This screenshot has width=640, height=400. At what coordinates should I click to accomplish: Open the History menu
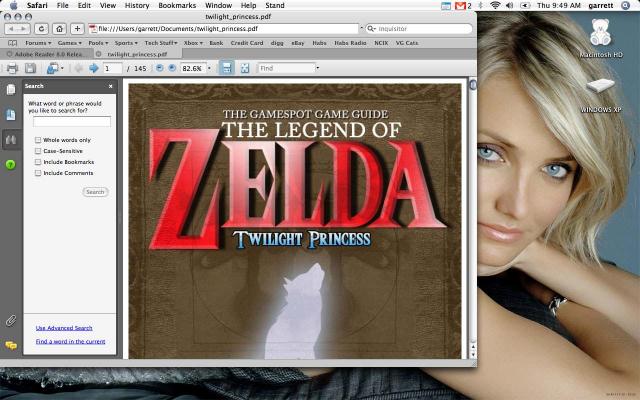137,5
